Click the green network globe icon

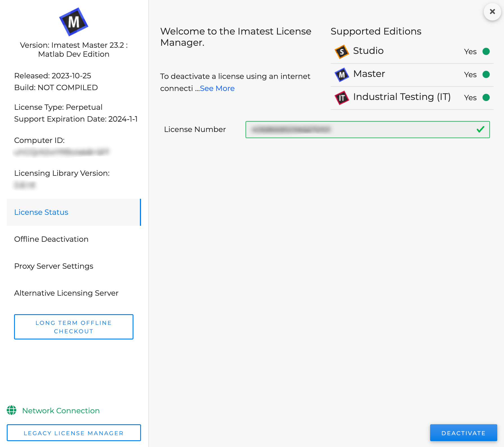tap(12, 410)
